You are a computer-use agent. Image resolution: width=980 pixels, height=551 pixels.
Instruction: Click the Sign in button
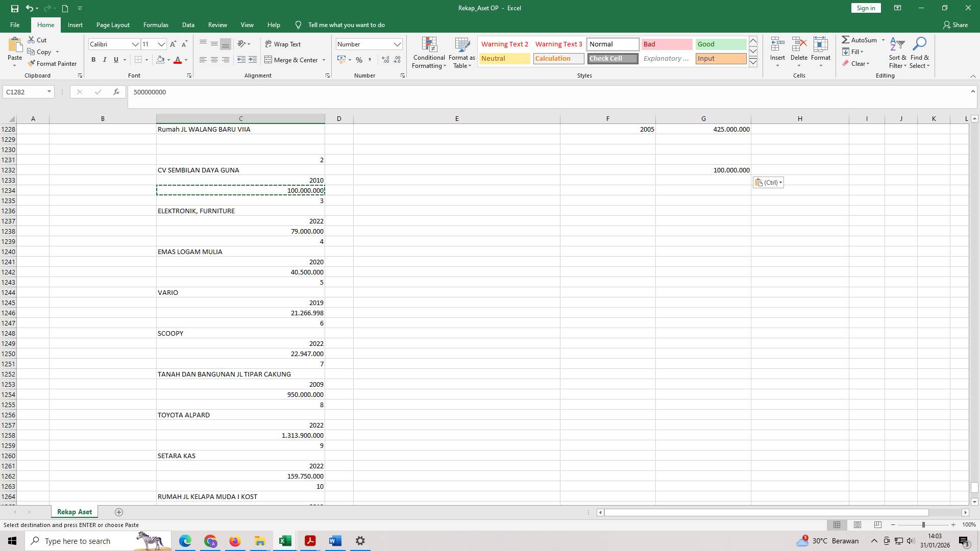click(865, 8)
